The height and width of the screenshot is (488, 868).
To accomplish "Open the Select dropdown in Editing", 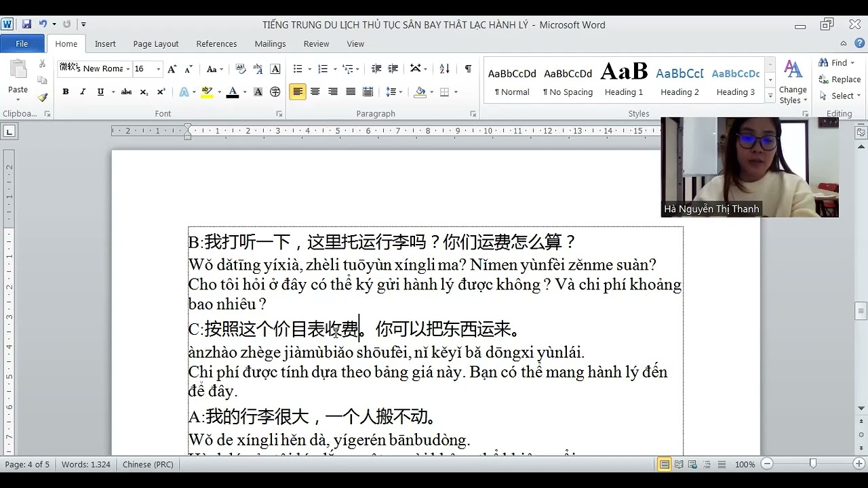I will 840,96.
